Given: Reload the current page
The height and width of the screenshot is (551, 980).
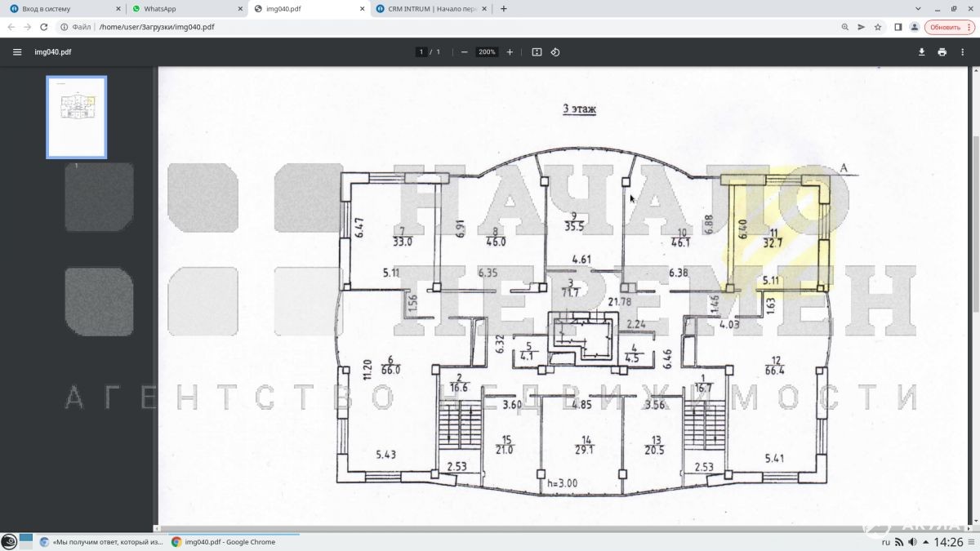Looking at the screenshot, I should pyautogui.click(x=44, y=27).
